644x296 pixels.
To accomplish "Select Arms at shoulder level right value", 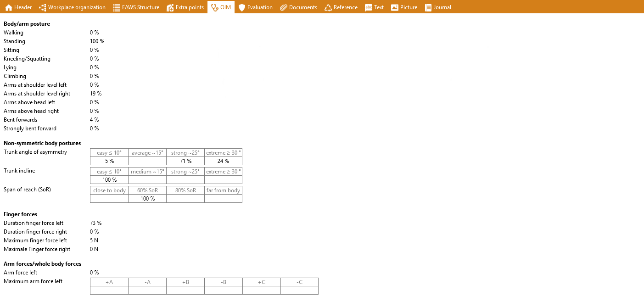I will (x=95, y=94).
